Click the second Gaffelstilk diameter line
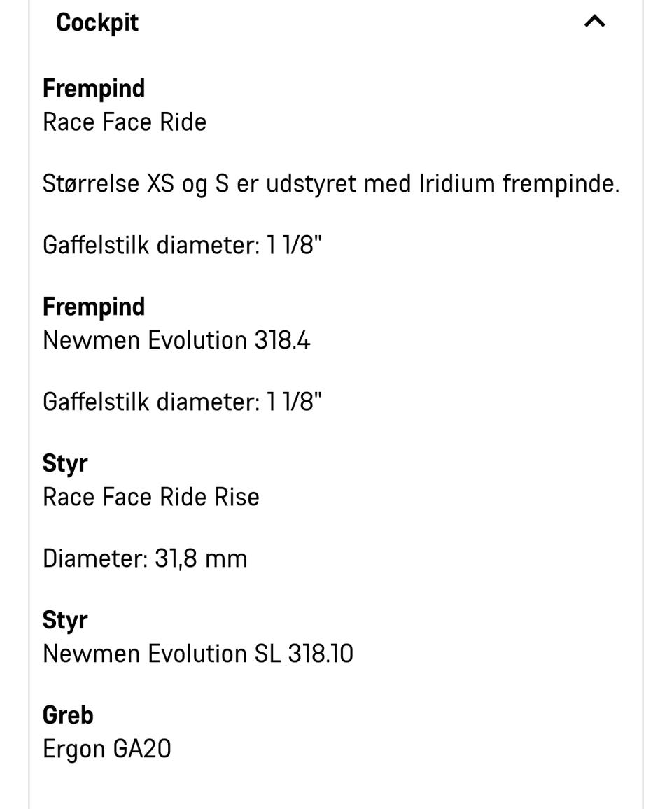 click(183, 402)
